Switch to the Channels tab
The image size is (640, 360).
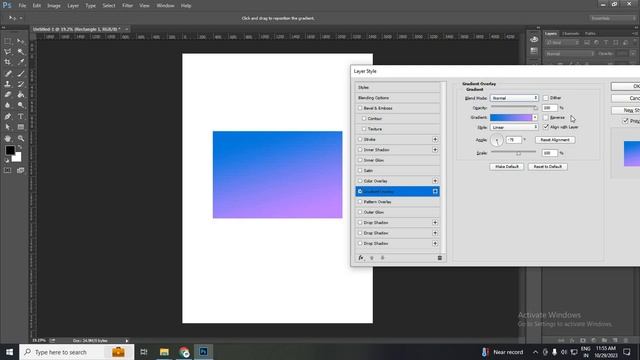click(571, 33)
